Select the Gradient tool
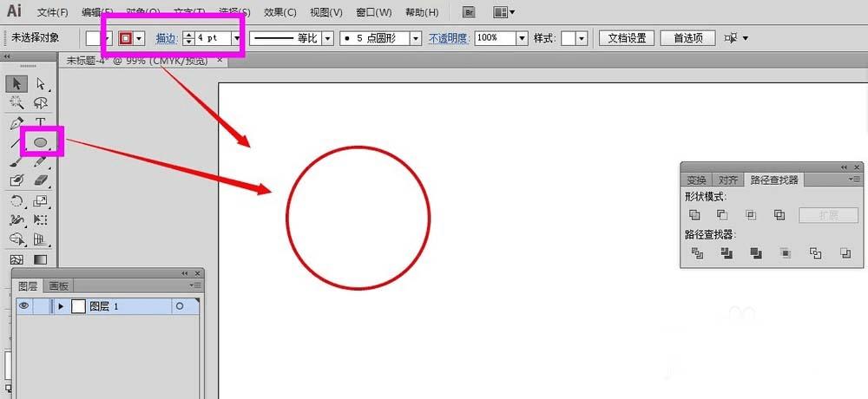868x399 pixels. click(x=41, y=259)
